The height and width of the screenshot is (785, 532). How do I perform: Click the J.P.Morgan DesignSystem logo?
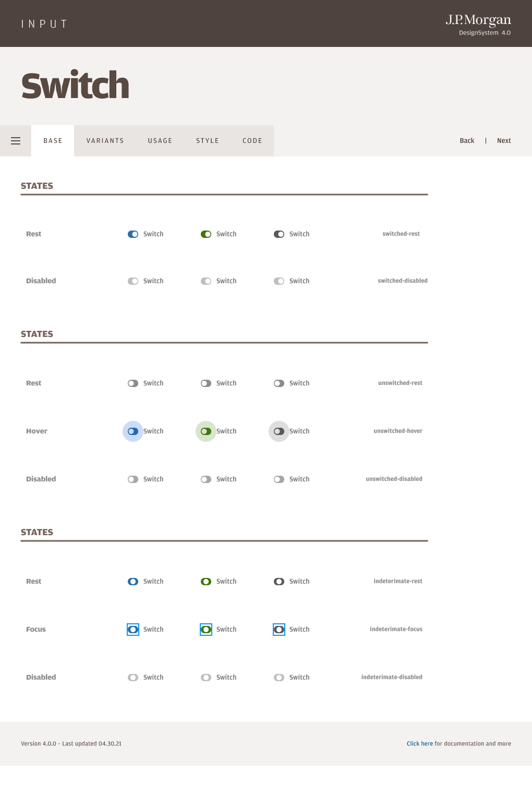coord(478,25)
